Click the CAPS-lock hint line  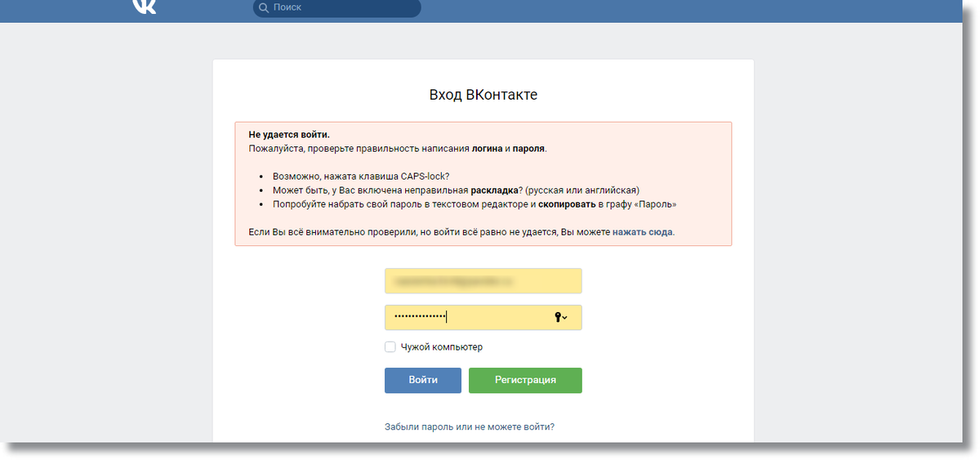click(361, 176)
